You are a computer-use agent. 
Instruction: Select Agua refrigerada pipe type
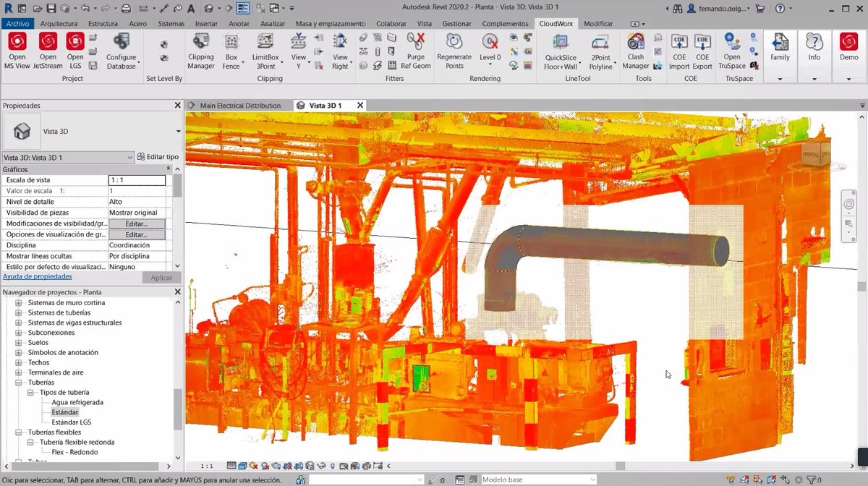77,402
